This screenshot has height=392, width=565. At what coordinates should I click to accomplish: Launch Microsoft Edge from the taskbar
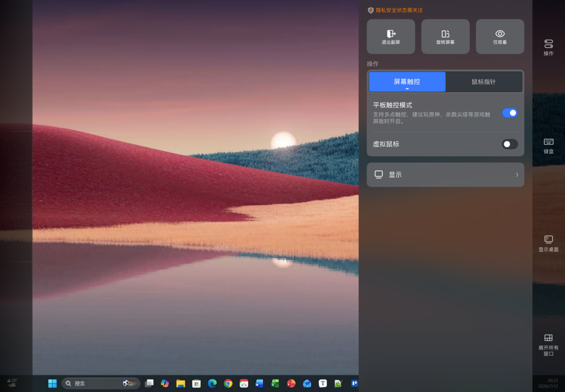[x=212, y=383]
